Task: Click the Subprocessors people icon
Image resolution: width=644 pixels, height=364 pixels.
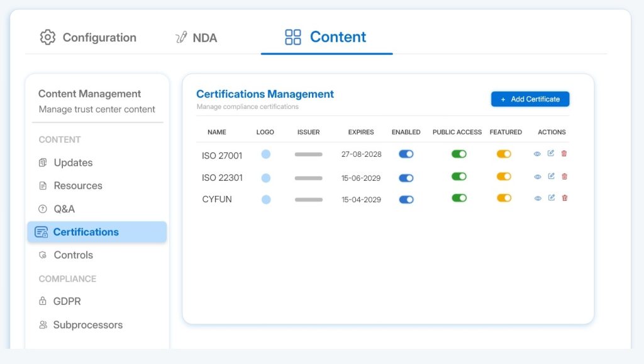Action: point(43,324)
